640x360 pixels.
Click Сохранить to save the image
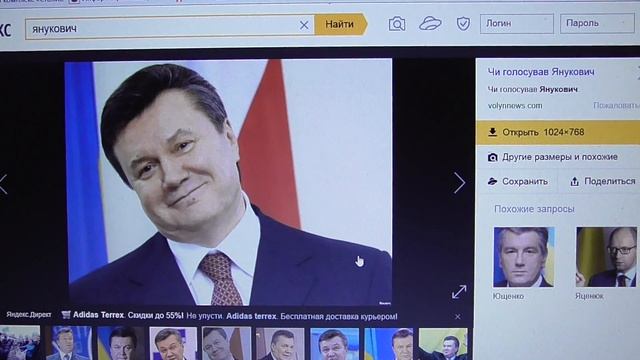click(524, 182)
